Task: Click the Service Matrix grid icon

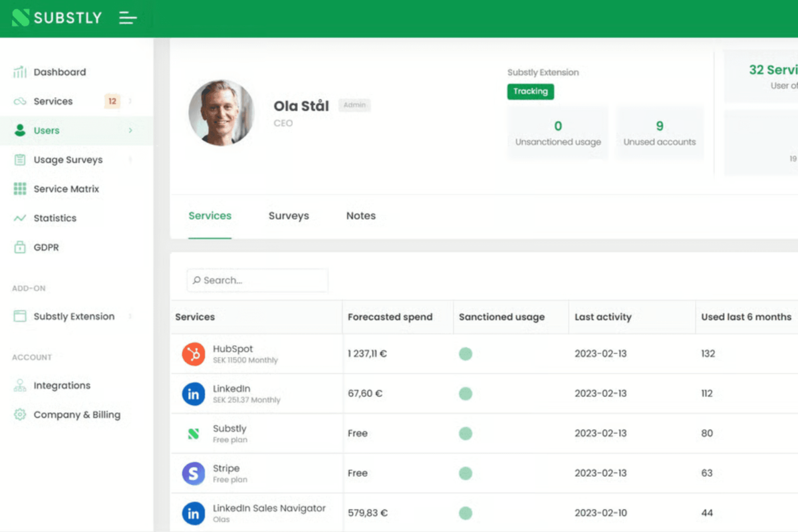Action: click(x=20, y=189)
